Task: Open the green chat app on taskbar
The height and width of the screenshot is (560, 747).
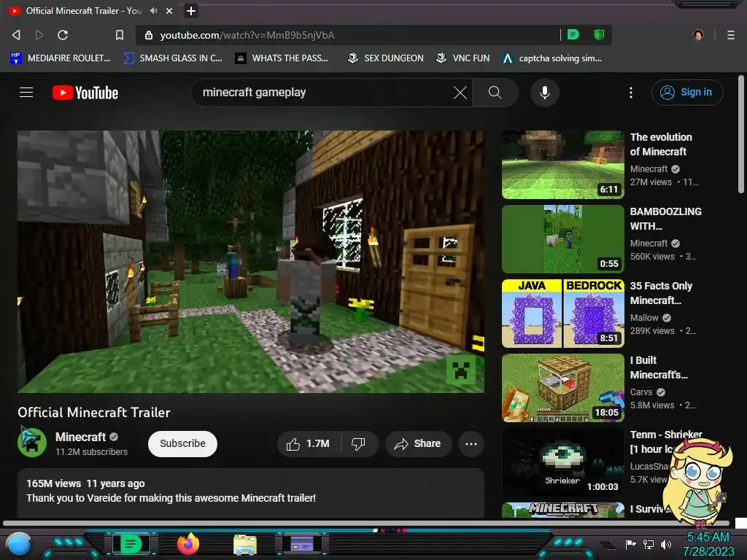Action: point(131,544)
